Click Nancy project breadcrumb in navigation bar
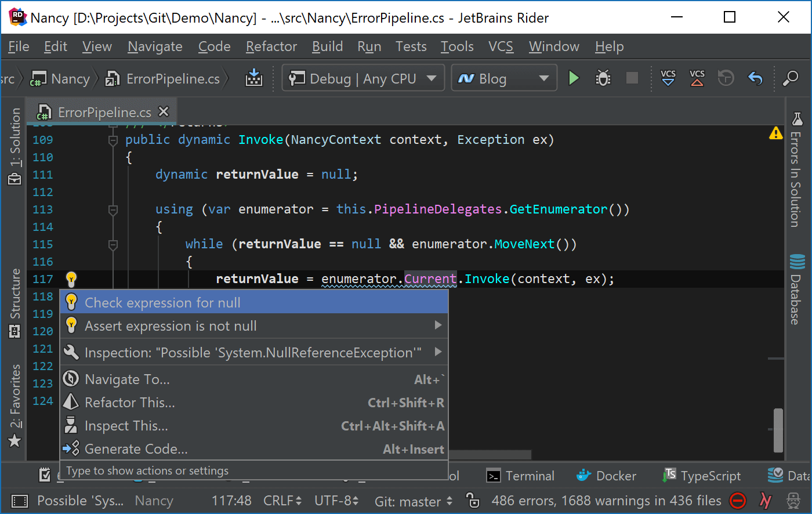Image resolution: width=812 pixels, height=514 pixels. [60, 78]
